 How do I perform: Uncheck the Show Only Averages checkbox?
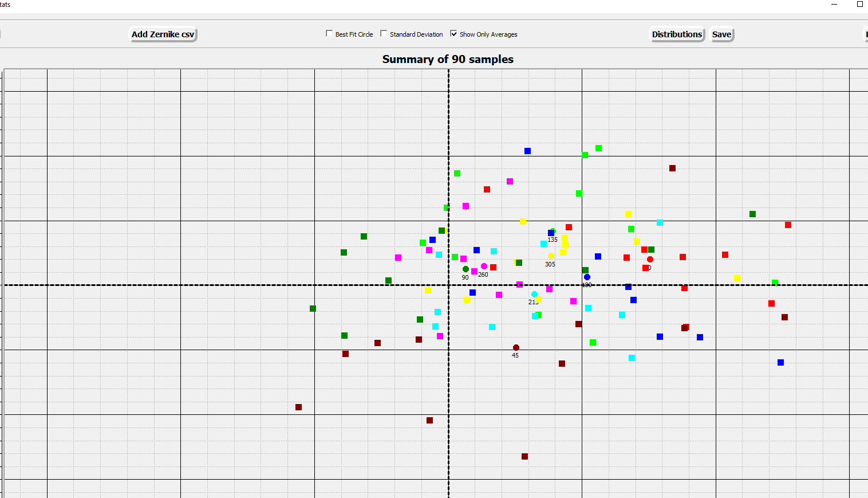(x=454, y=34)
